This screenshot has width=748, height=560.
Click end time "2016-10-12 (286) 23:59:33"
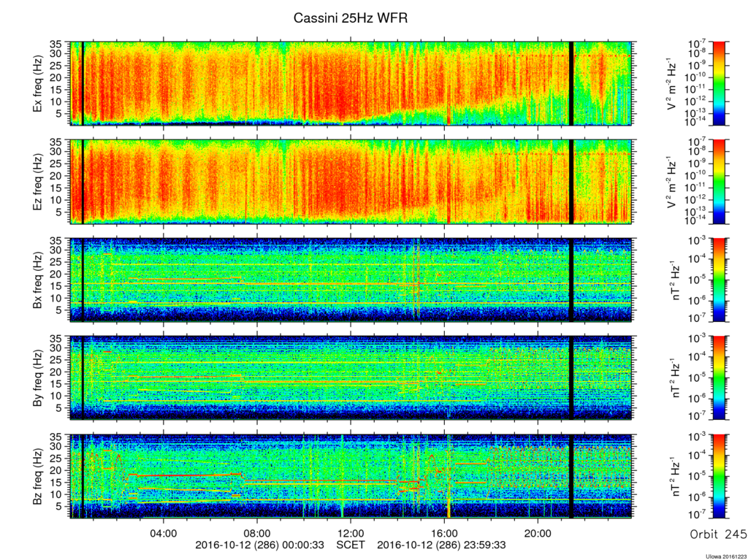442,545
